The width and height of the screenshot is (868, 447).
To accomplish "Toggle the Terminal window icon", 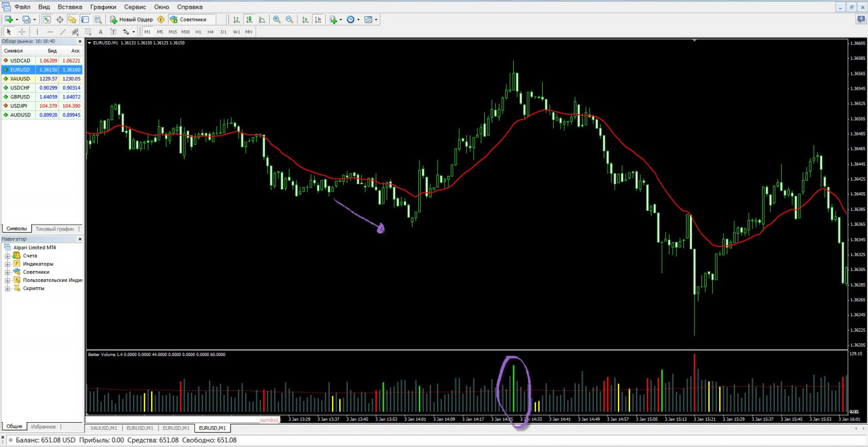I will 85,20.
